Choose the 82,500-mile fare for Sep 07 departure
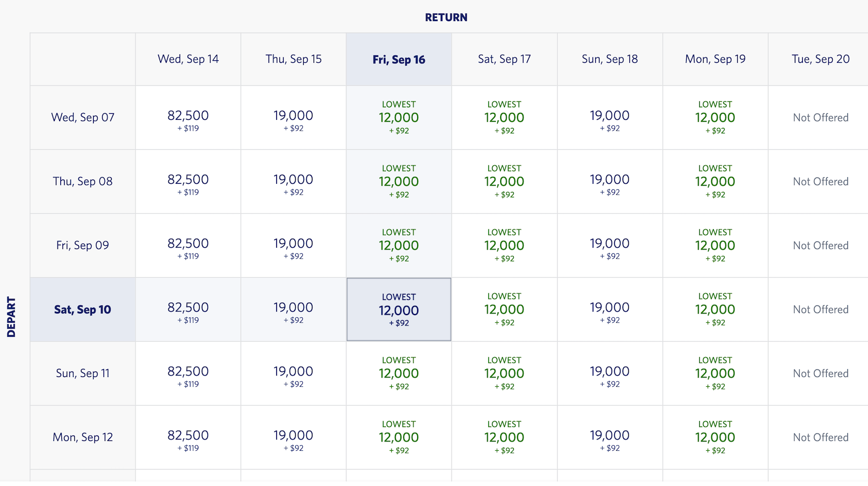 click(187, 117)
